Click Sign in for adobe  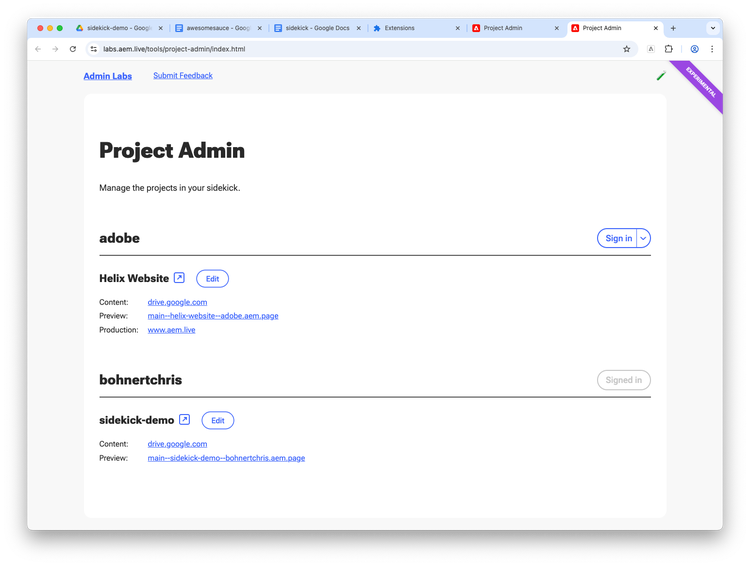[618, 238]
